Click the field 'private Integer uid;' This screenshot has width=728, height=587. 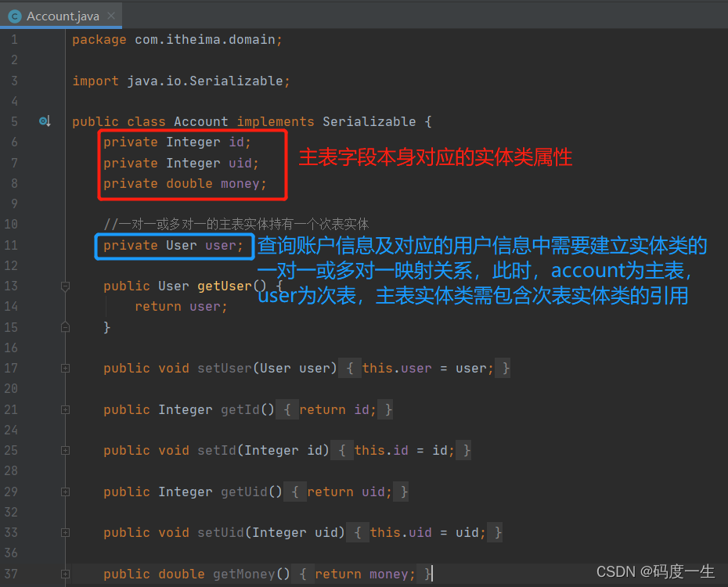click(x=181, y=163)
